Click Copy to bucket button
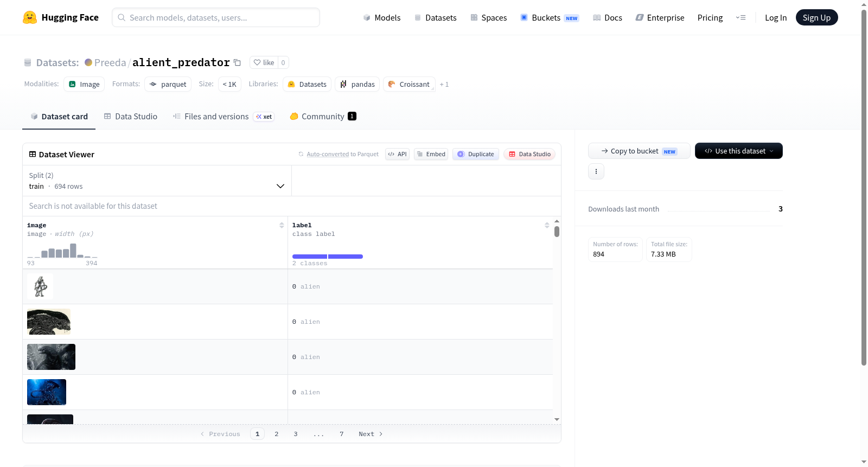This screenshot has height=467, width=868. coord(639,151)
